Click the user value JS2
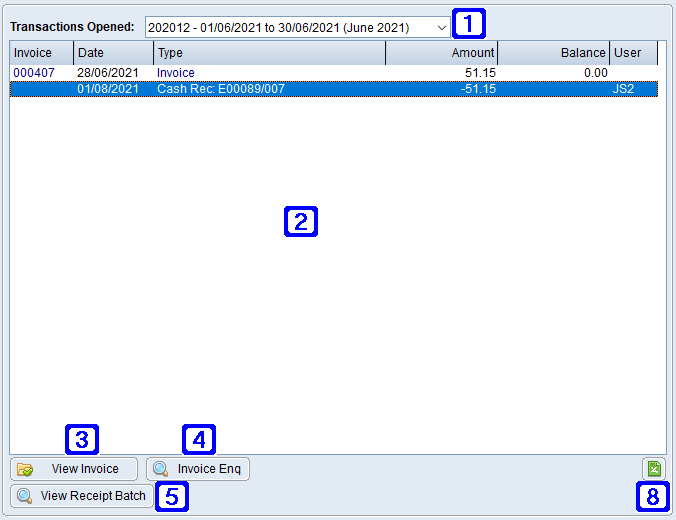676x520 pixels. pos(623,89)
